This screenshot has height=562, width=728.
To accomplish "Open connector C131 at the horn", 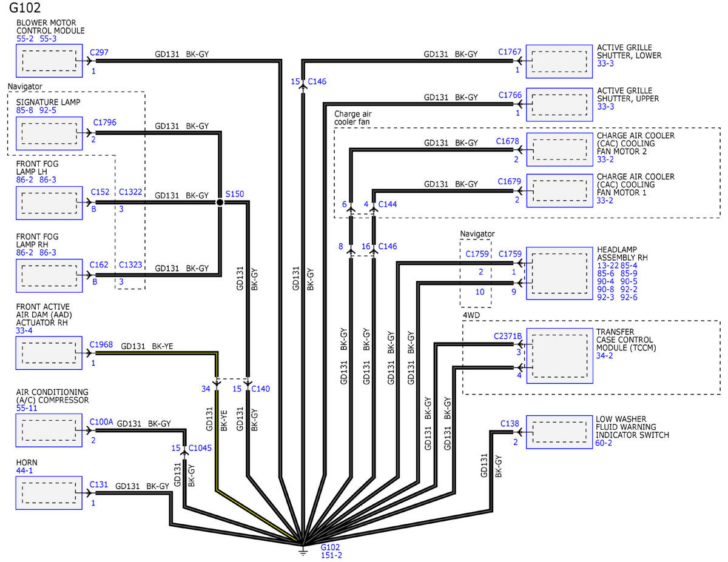I will coord(99,484).
